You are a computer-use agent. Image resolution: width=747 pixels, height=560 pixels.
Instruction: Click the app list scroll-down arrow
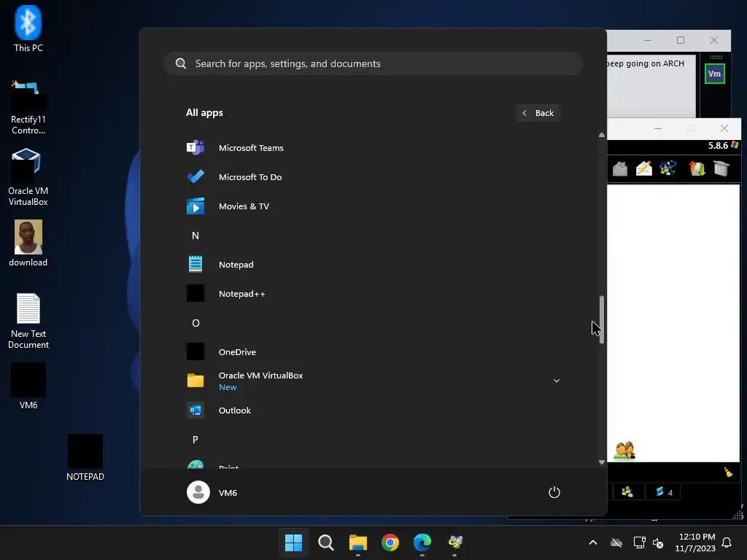click(602, 462)
